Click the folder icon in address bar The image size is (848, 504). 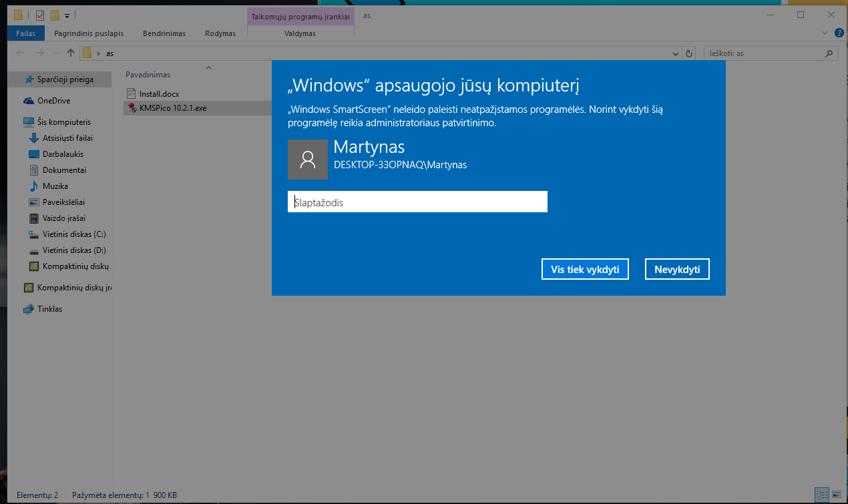[87, 53]
